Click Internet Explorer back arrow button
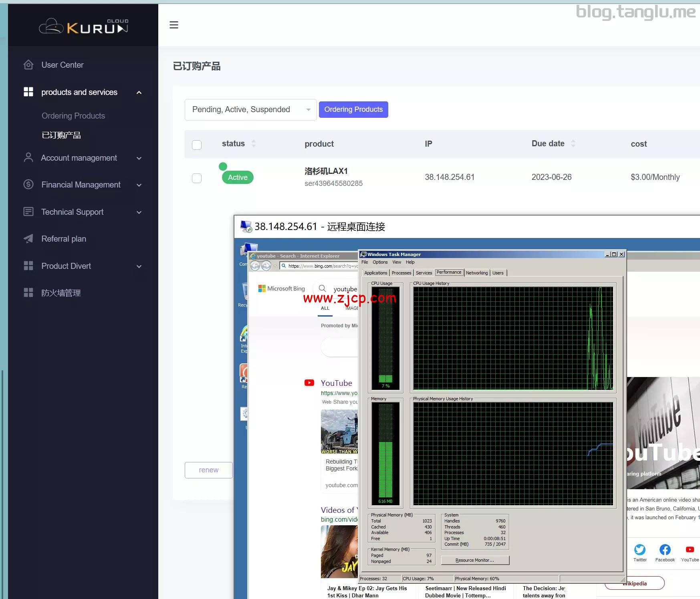 pyautogui.click(x=255, y=266)
